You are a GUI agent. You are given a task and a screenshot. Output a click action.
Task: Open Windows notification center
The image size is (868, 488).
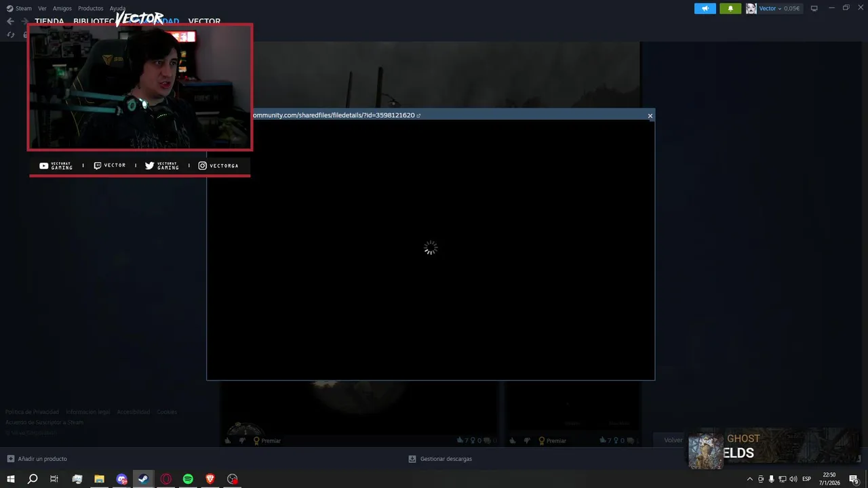tap(854, 479)
